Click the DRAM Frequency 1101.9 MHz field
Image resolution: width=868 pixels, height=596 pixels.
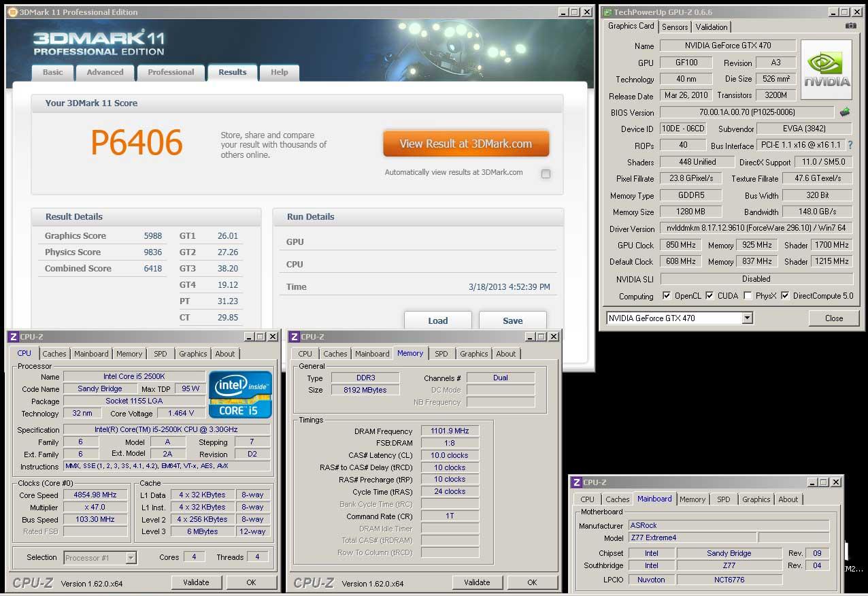coord(450,431)
